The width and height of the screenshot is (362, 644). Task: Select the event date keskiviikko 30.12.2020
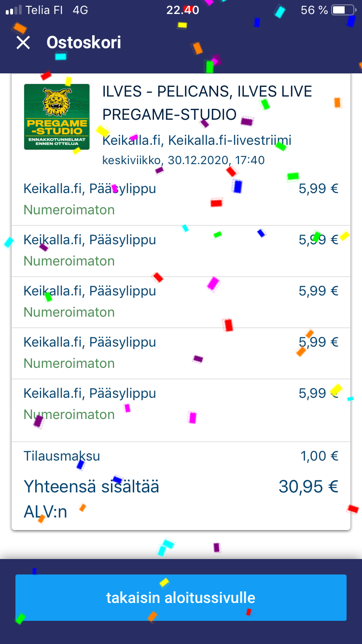pos(183,160)
